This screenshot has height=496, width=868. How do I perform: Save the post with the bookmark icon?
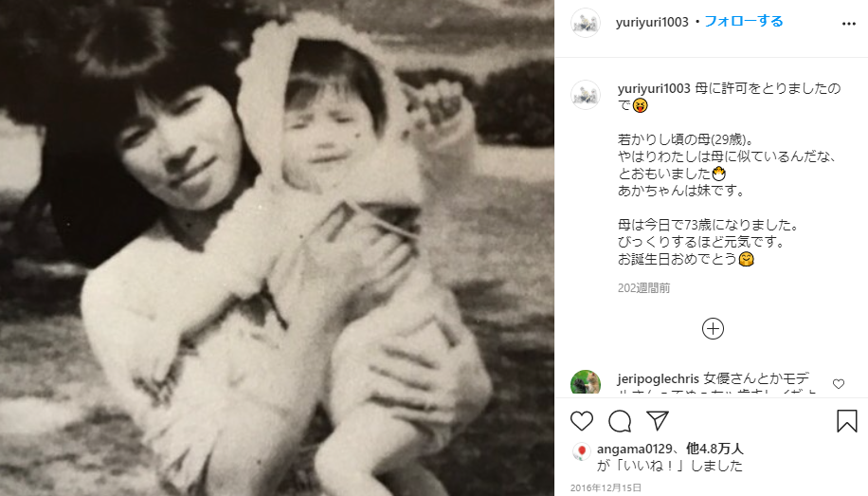pos(847,421)
